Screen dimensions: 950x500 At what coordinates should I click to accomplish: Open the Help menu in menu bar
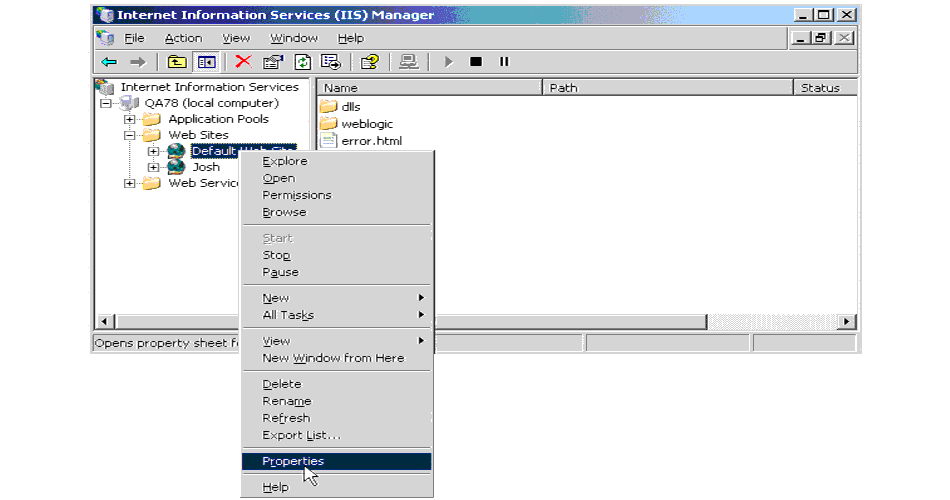click(351, 38)
